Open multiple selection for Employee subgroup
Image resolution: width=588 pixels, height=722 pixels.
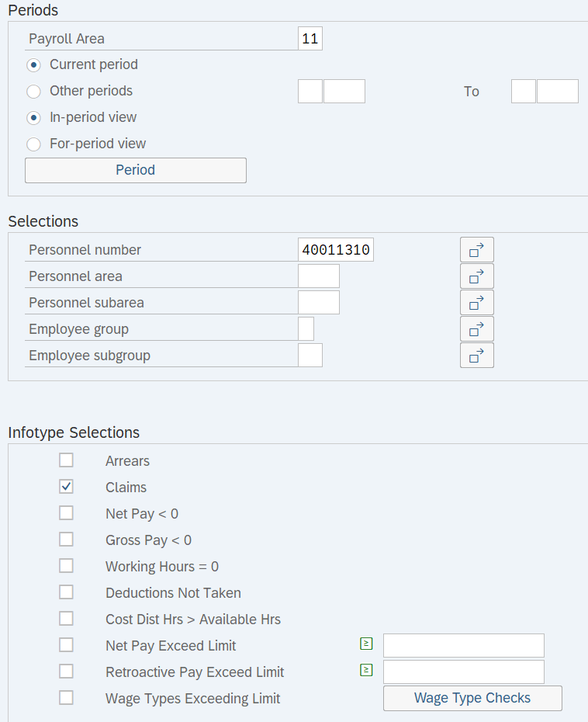[x=476, y=356]
